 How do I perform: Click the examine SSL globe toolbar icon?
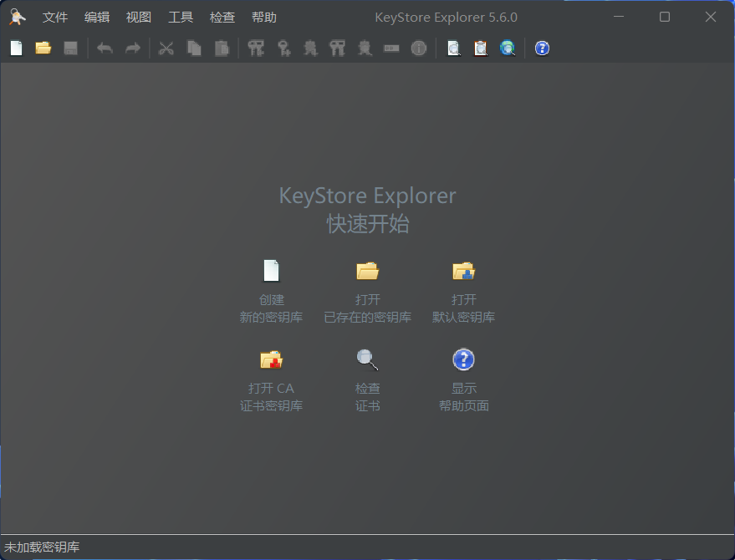tap(508, 48)
